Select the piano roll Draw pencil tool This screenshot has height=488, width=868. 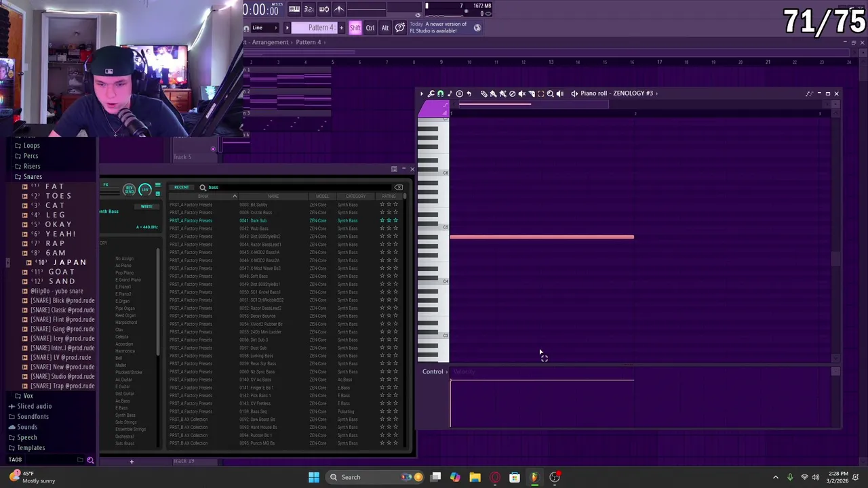(484, 94)
